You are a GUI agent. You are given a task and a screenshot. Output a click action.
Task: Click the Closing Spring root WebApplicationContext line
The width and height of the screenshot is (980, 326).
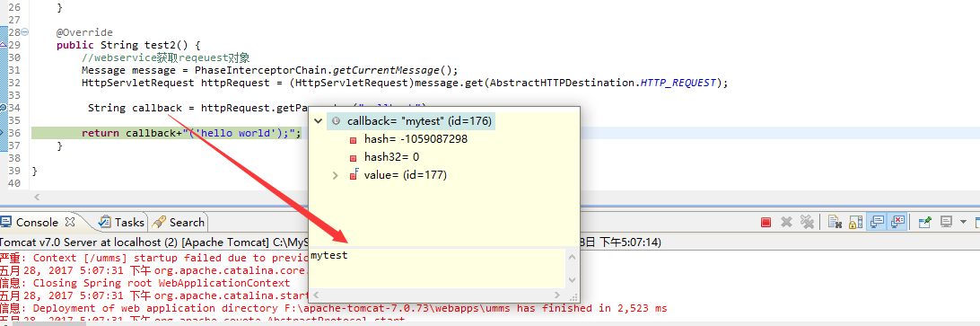coord(144,283)
